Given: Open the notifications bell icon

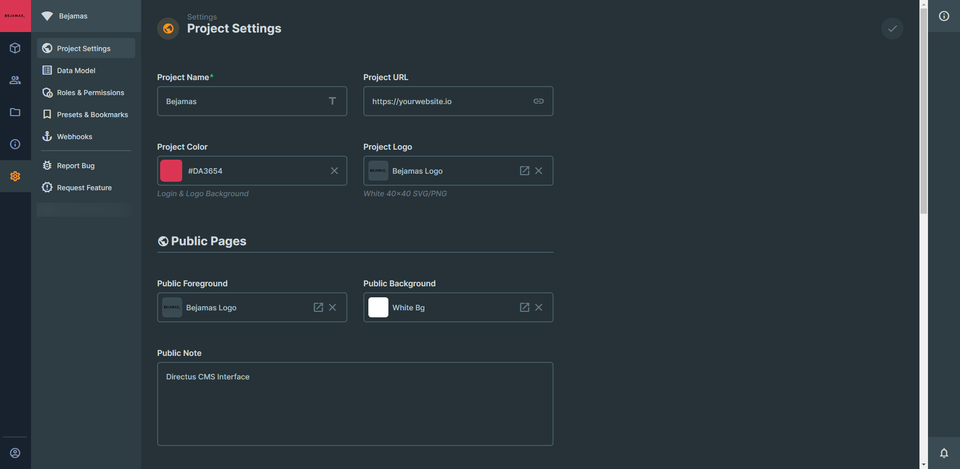Looking at the screenshot, I should pyautogui.click(x=943, y=453).
